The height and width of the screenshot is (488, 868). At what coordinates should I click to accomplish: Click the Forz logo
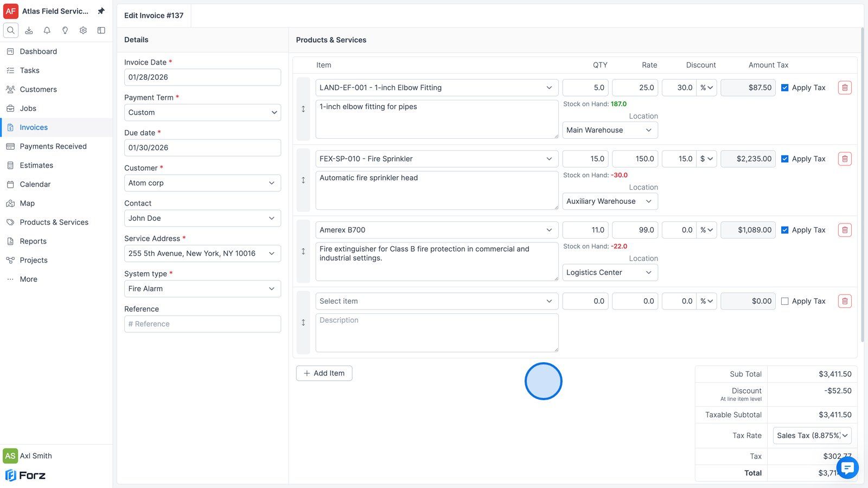[x=25, y=476]
